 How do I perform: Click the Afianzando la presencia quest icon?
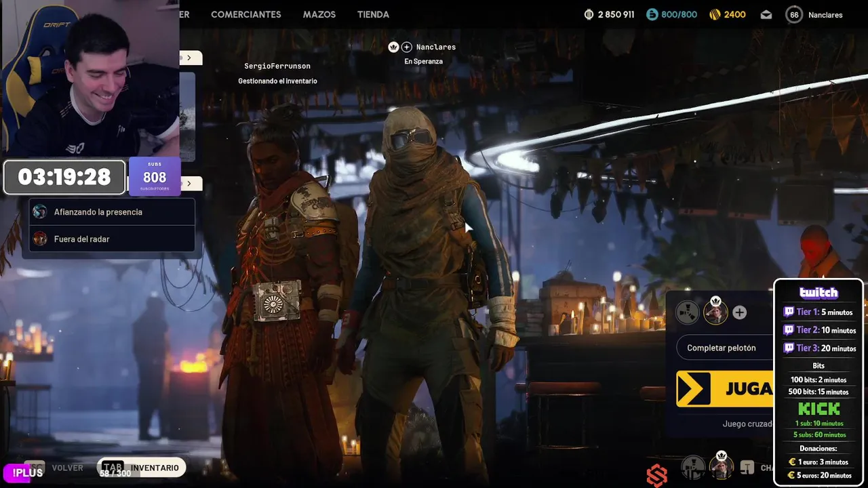click(40, 212)
